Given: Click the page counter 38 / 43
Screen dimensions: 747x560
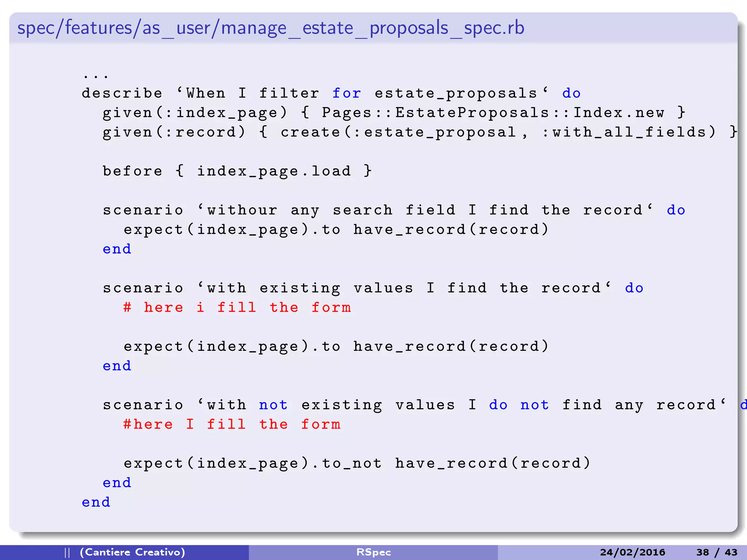Looking at the screenshot, I should [x=717, y=552].
